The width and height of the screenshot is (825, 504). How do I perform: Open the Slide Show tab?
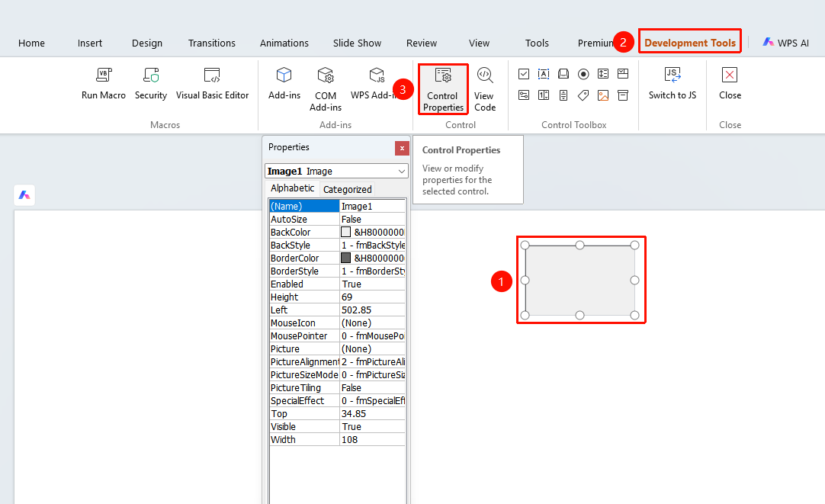tap(357, 43)
